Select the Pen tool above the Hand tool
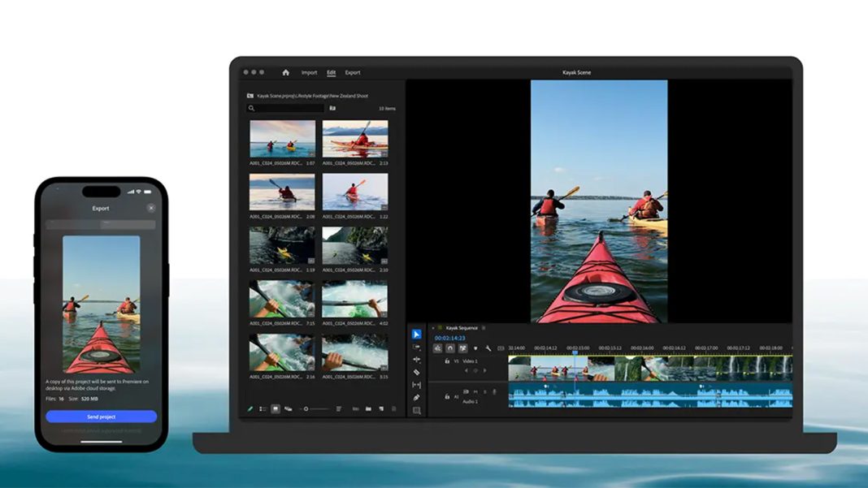The image size is (868, 488). (416, 397)
